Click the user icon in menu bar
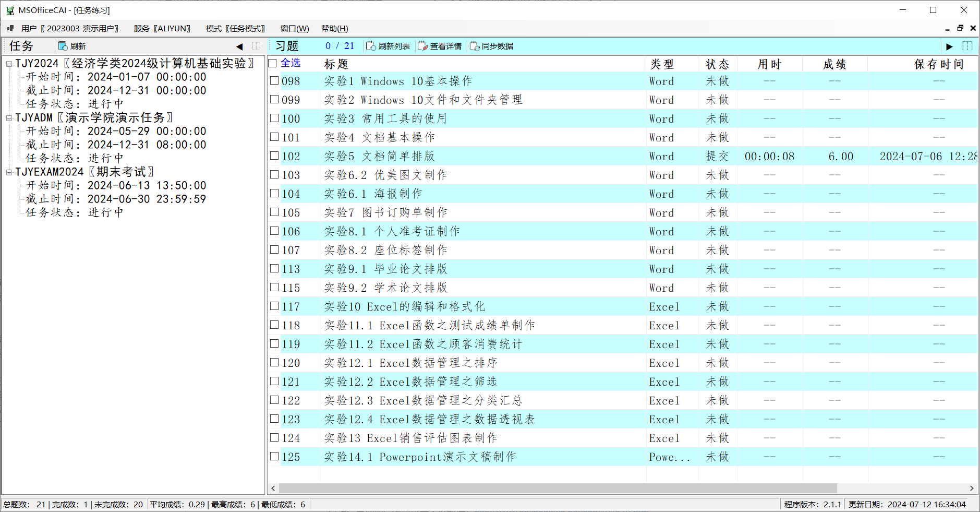This screenshot has width=980, height=512. point(10,28)
